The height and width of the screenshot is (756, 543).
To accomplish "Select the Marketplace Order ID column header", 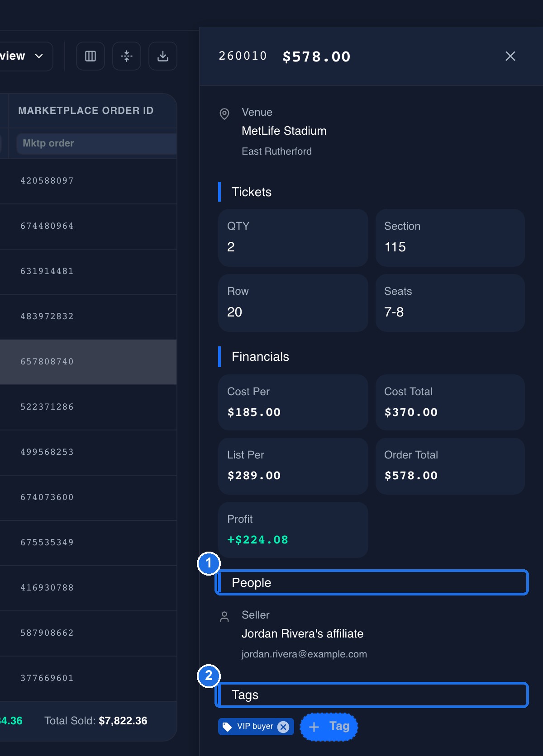I will [x=86, y=111].
